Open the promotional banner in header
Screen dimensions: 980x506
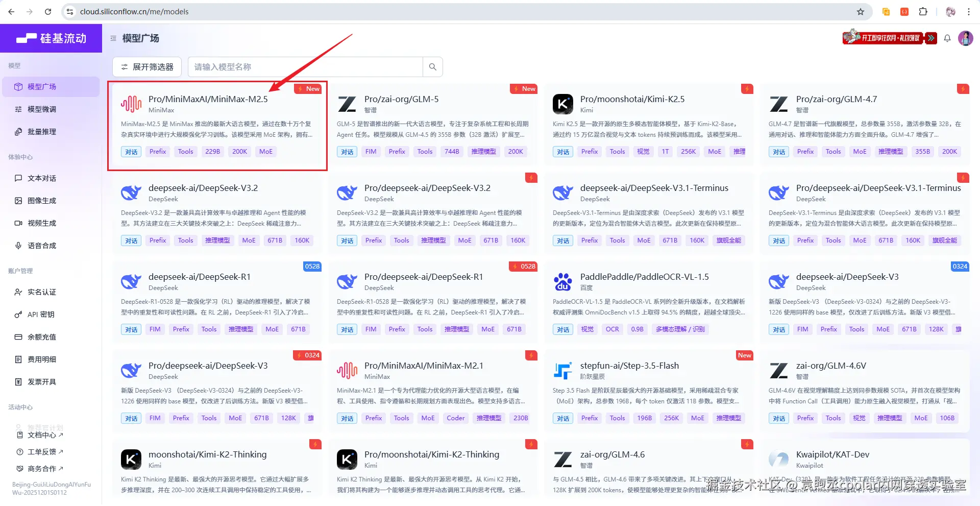click(890, 37)
